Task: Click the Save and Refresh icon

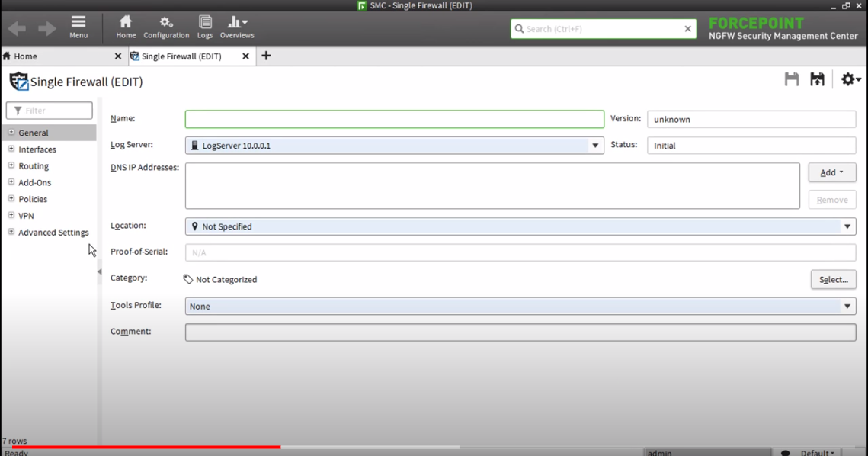Action: pyautogui.click(x=817, y=79)
